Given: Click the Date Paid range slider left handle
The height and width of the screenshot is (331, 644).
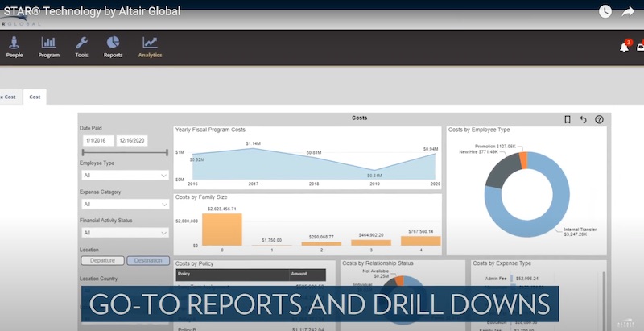Looking at the screenshot, I should [83, 153].
